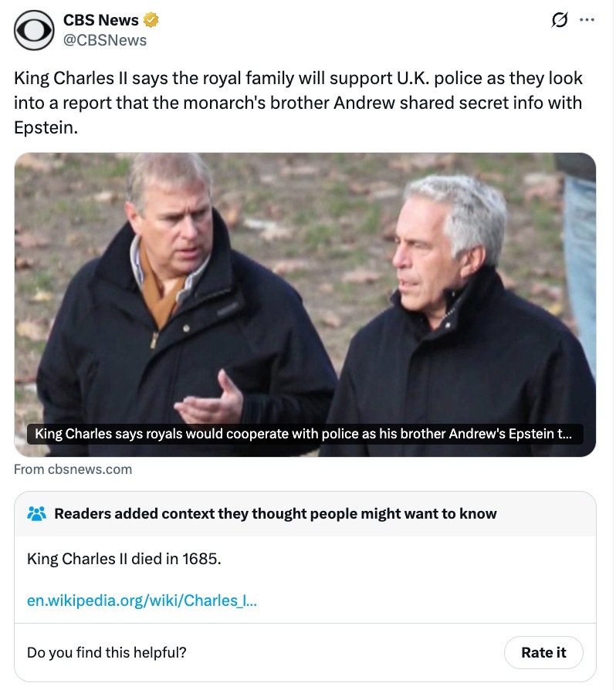This screenshot has height=690, width=616.
Task: Follow the "From cbsnews.com" source link
Action: 73,469
